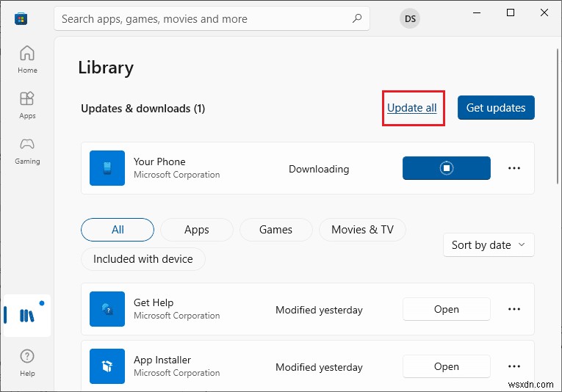Open more options for Get Help
Screen dimensions: 562x392
tap(514, 309)
